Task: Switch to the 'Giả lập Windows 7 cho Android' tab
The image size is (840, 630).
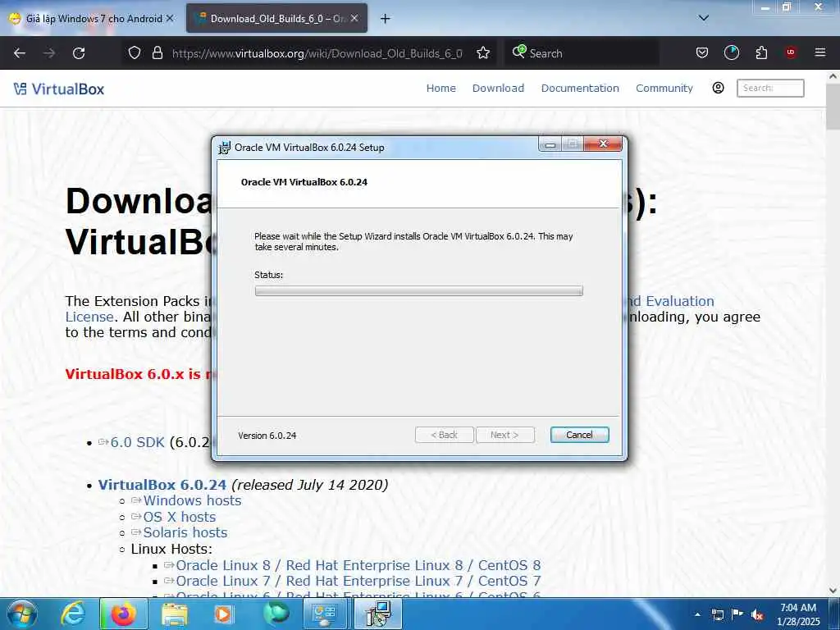Action: click(x=91, y=19)
